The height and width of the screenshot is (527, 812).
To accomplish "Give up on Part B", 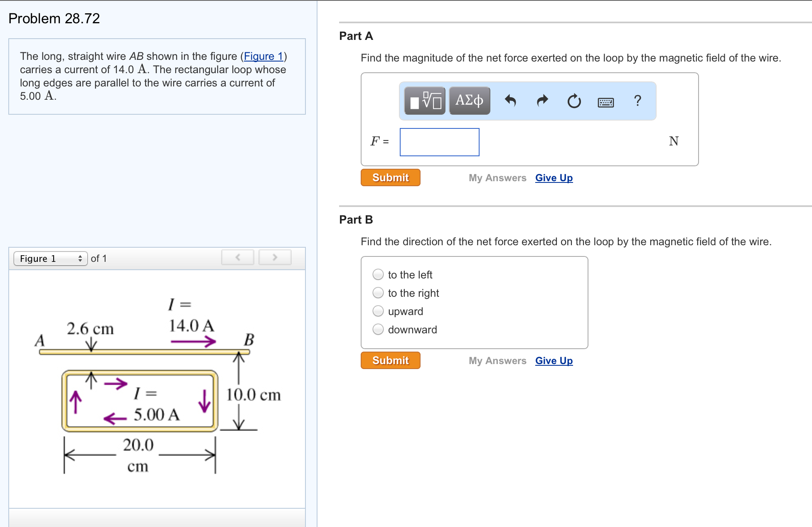I will tap(554, 360).
